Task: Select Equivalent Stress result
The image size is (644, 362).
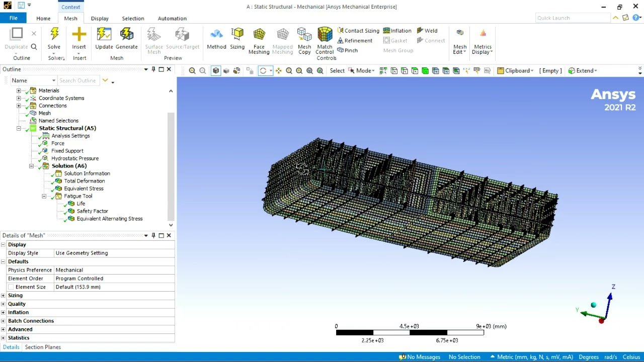Action: pos(84,189)
